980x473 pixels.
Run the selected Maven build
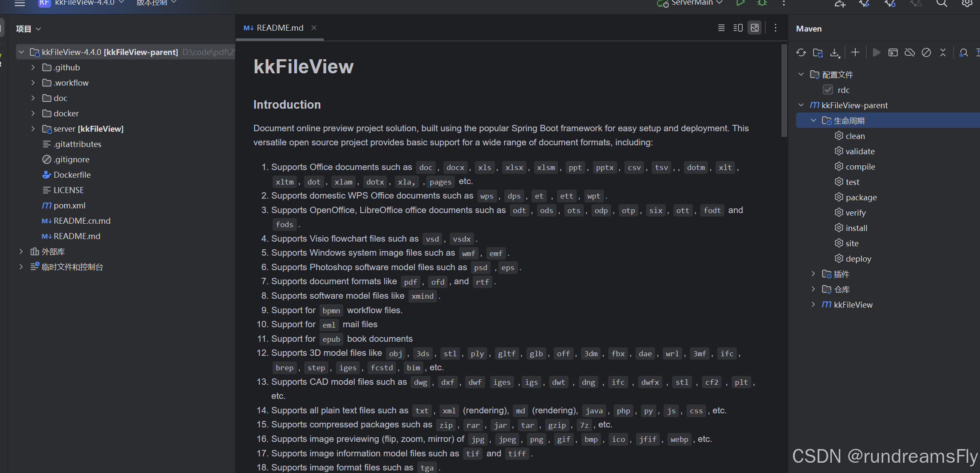pos(876,52)
